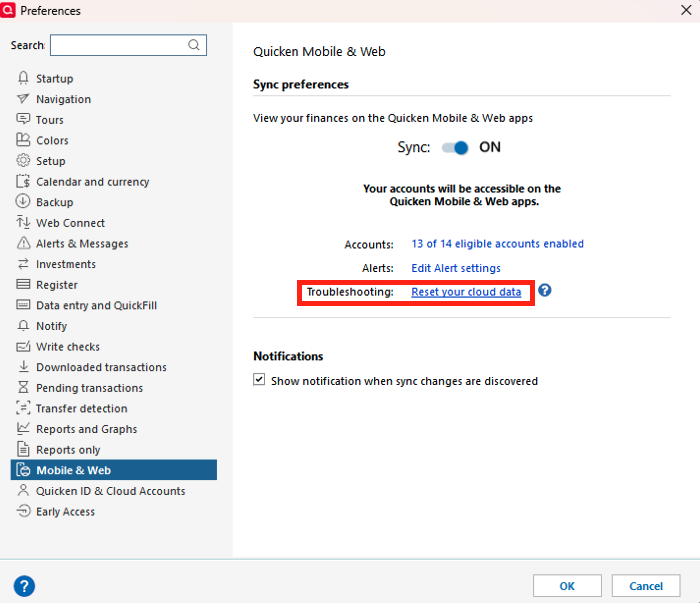
Task: Uncheck Show notification when sync changes
Action: pos(259,380)
